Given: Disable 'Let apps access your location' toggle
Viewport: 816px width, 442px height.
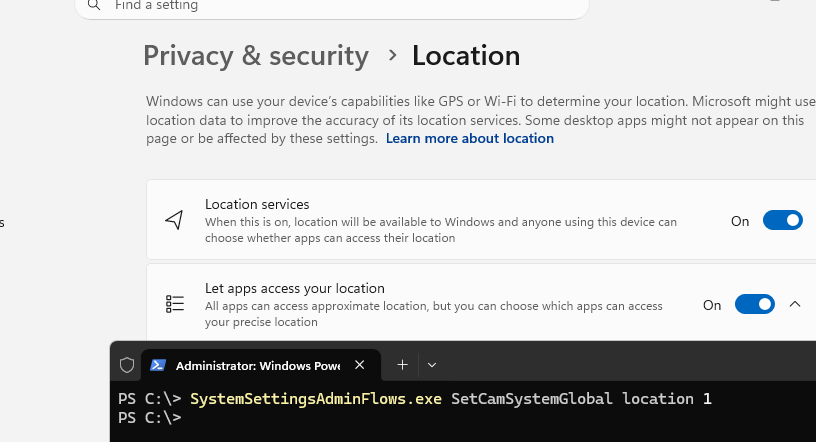Looking at the screenshot, I should click(755, 305).
